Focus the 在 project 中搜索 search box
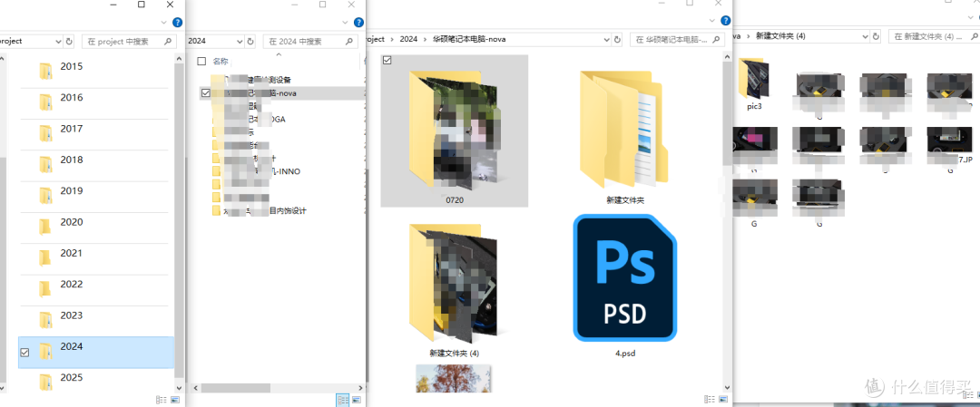Image resolution: width=980 pixels, height=407 pixels. (x=129, y=41)
